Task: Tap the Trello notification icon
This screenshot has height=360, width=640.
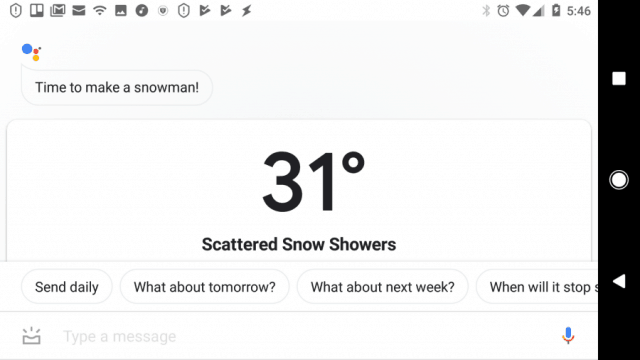Action: (37, 10)
